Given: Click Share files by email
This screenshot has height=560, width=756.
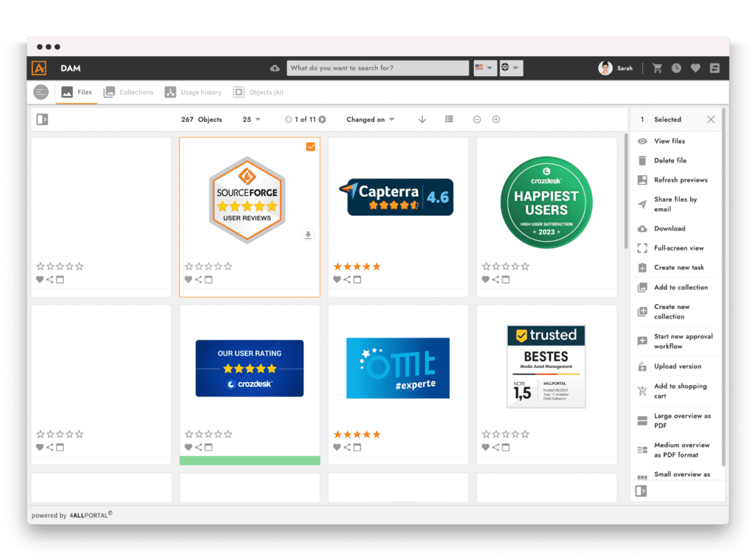Looking at the screenshot, I should pos(675,204).
